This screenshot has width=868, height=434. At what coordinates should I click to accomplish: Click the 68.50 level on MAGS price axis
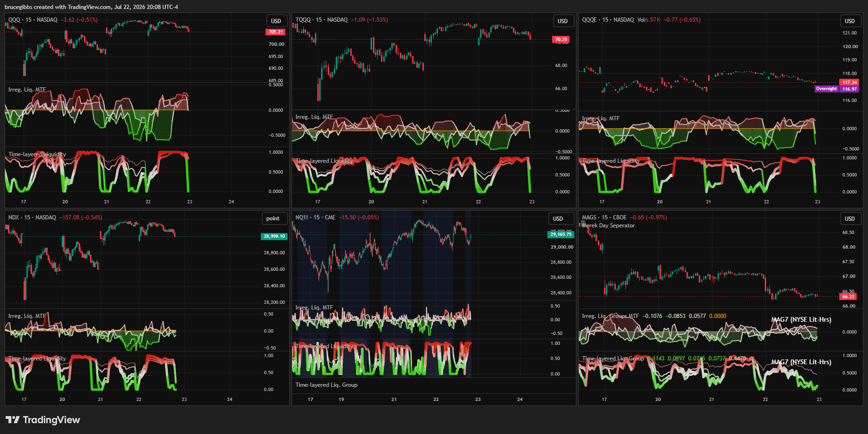coord(848,233)
